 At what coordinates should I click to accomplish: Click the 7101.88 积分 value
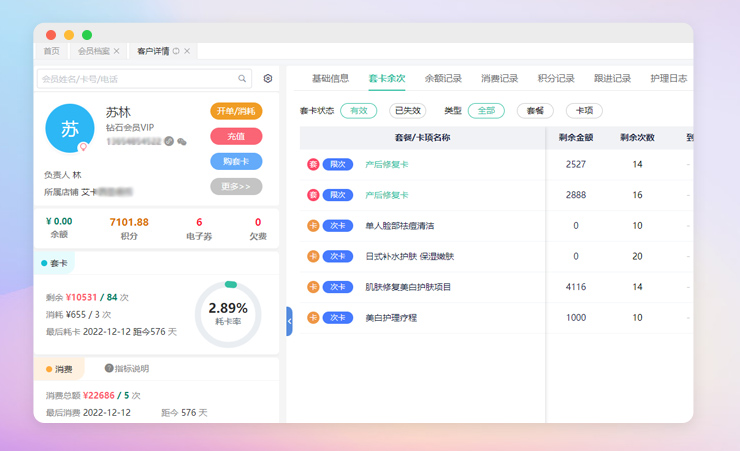point(129,222)
